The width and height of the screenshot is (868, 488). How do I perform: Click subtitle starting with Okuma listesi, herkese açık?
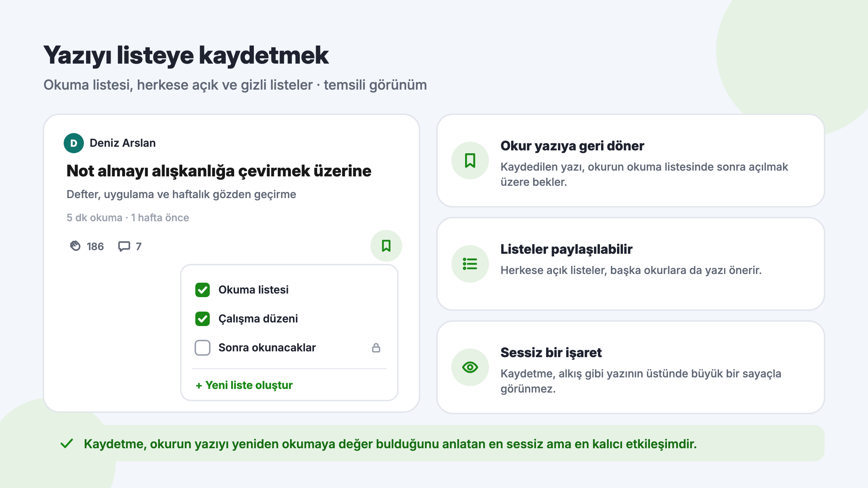point(235,85)
